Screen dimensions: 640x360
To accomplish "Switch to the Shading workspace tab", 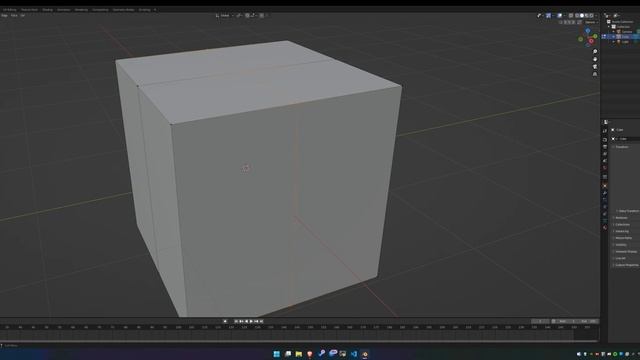I will [x=47, y=9].
